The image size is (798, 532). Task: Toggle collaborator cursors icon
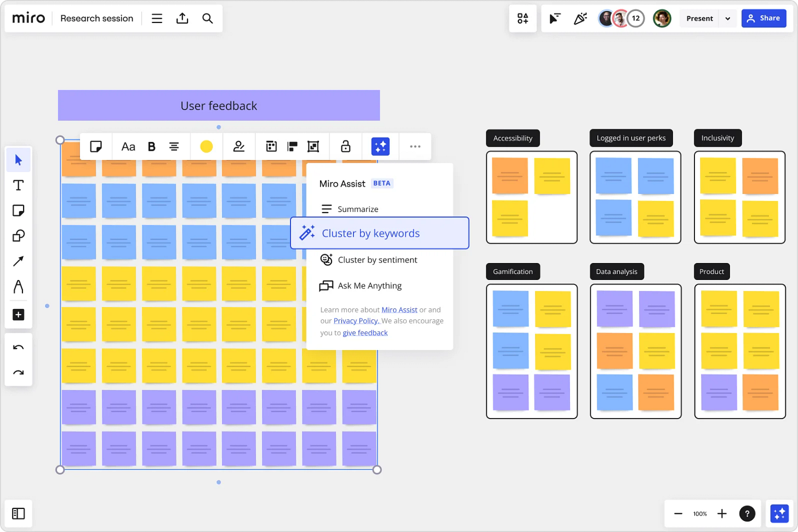(555, 18)
